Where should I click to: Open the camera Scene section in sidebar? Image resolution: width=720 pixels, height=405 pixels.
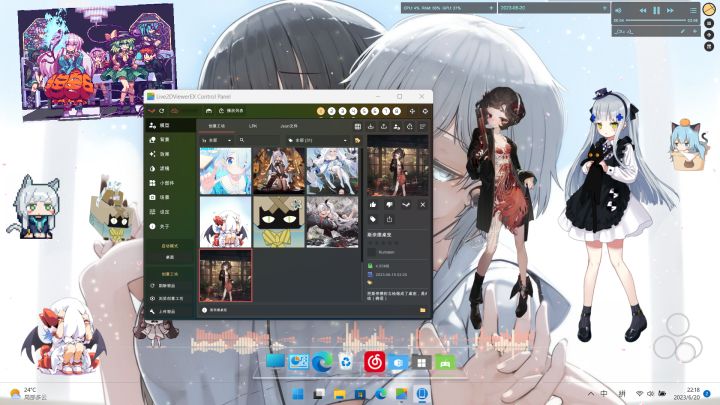click(x=170, y=197)
